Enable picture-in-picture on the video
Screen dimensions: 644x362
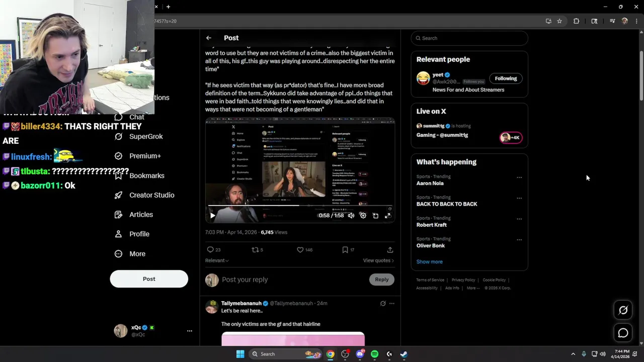pyautogui.click(x=375, y=216)
